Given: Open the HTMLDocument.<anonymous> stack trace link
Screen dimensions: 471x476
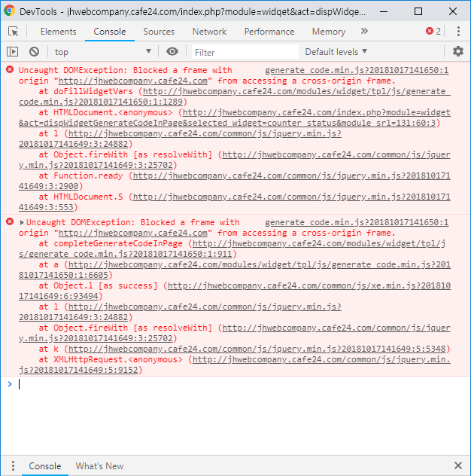Looking at the screenshot, I should click(x=235, y=117).
